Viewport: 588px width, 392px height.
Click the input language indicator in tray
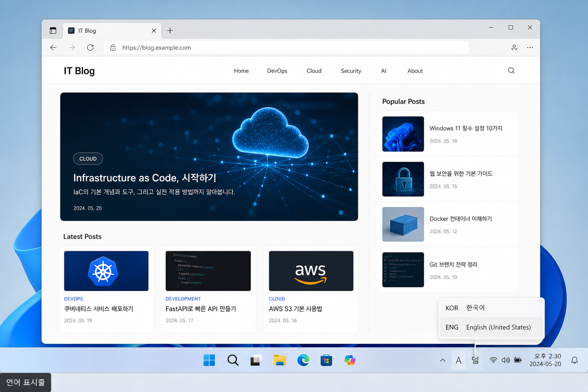pos(475,360)
